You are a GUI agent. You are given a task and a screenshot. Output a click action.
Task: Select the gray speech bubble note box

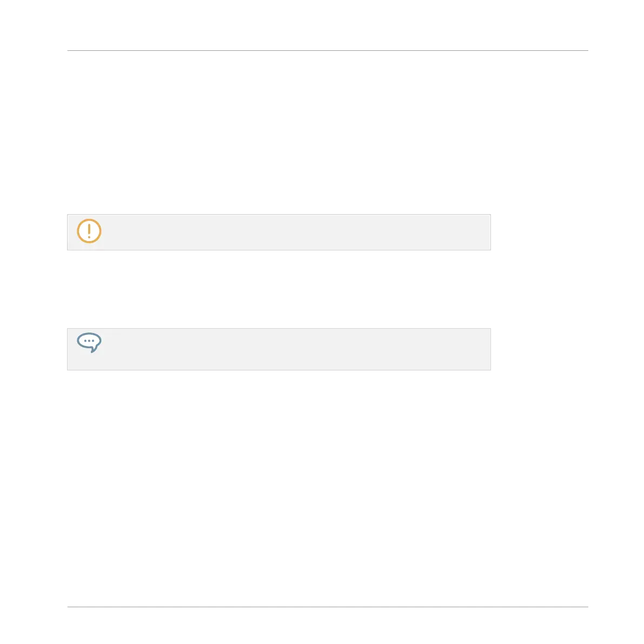[x=279, y=349]
